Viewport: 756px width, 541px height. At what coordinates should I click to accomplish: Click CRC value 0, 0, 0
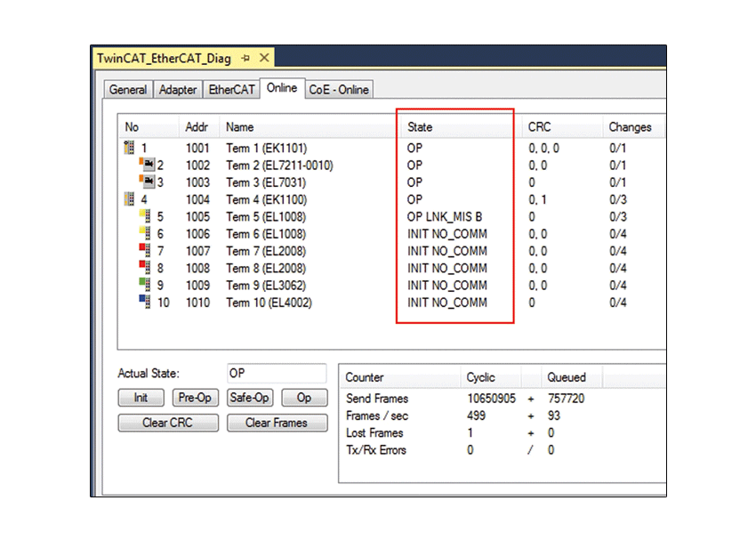(543, 148)
